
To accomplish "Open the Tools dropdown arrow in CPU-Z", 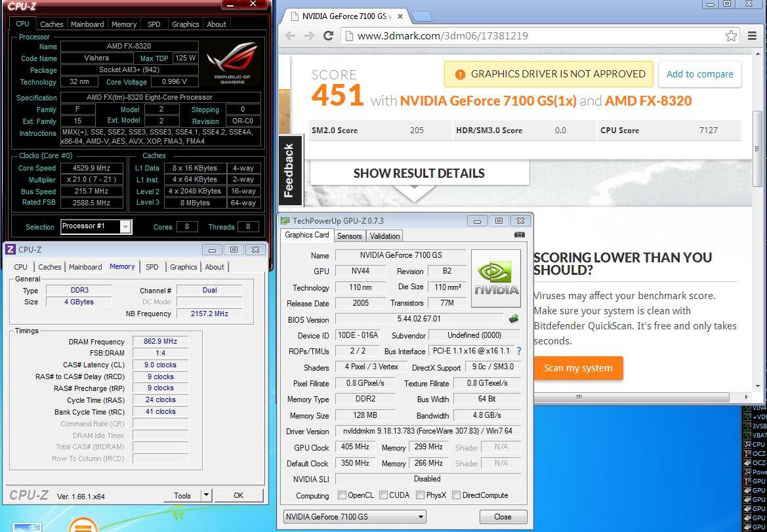I will click(207, 495).
